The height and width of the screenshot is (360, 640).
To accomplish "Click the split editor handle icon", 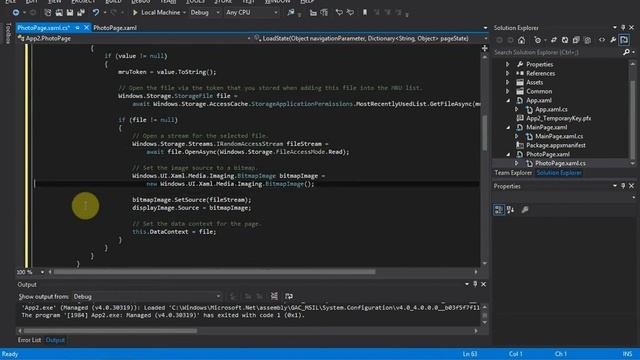I will point(484,48).
